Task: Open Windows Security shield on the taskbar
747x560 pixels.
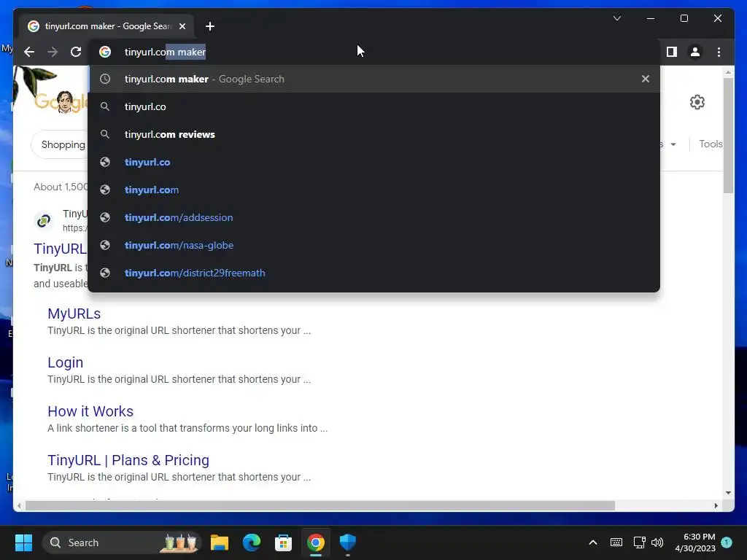Action: pos(348,542)
